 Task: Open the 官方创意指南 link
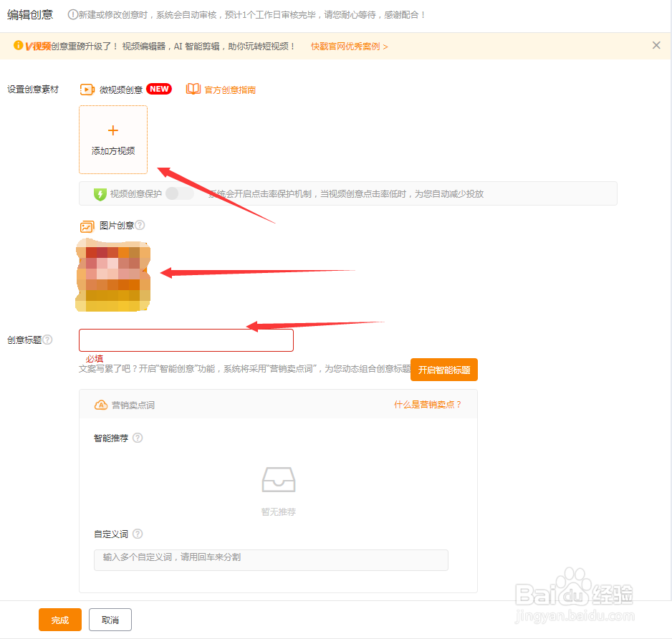tap(230, 90)
